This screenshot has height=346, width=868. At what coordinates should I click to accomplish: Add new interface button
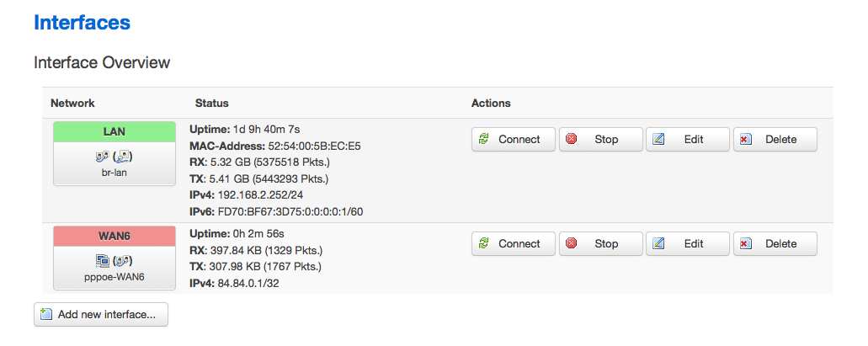coord(101,315)
